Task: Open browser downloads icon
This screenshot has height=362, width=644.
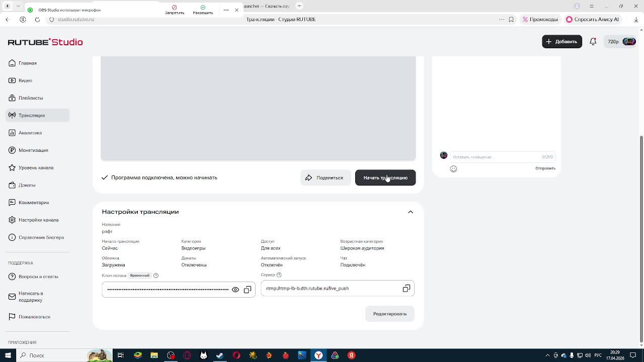Action: pos(636,20)
